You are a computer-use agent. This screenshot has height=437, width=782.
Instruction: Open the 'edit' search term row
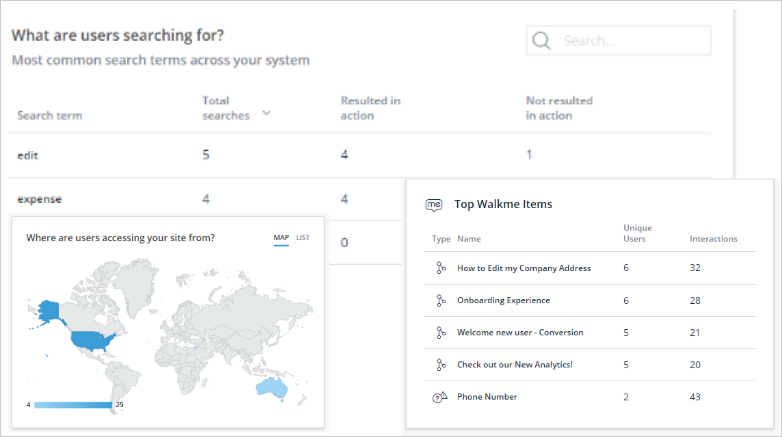pyautogui.click(x=359, y=155)
